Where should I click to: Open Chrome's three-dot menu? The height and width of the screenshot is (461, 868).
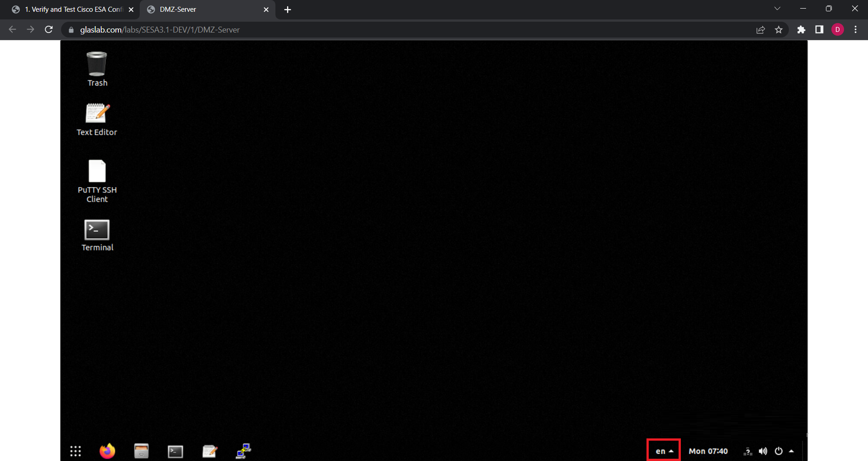coord(855,30)
